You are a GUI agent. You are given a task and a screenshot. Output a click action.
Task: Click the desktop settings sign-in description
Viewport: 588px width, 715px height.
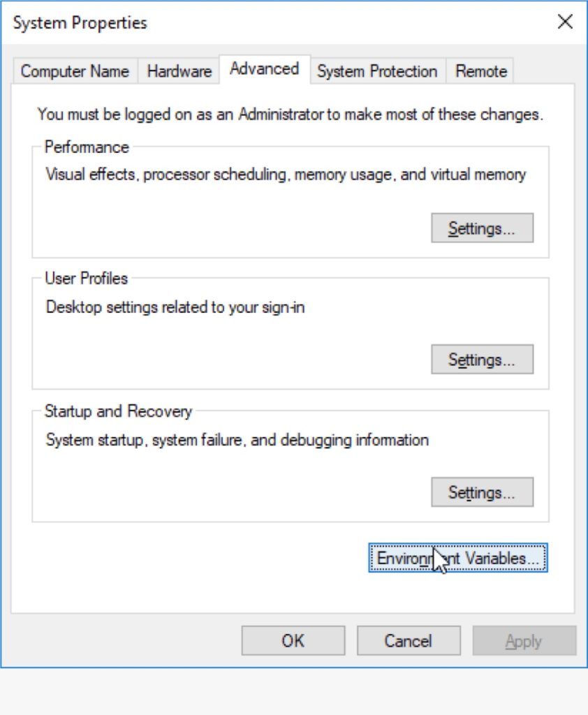pyautogui.click(x=175, y=307)
